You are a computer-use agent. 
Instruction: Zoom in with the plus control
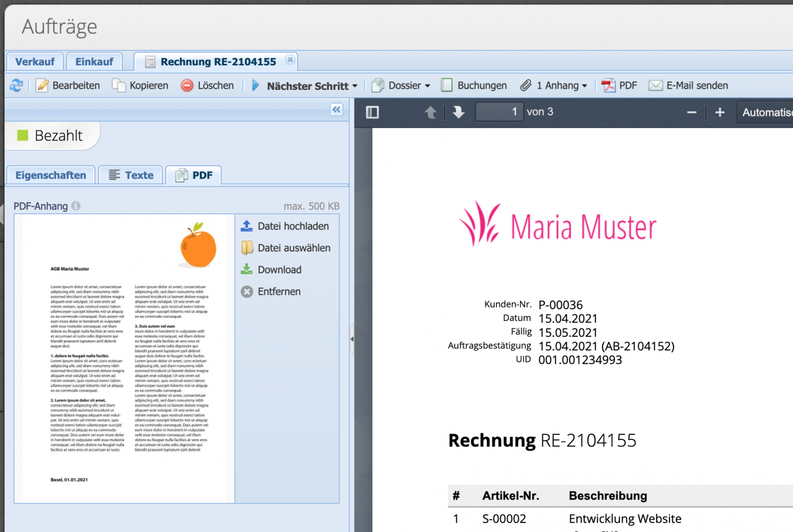(x=720, y=112)
